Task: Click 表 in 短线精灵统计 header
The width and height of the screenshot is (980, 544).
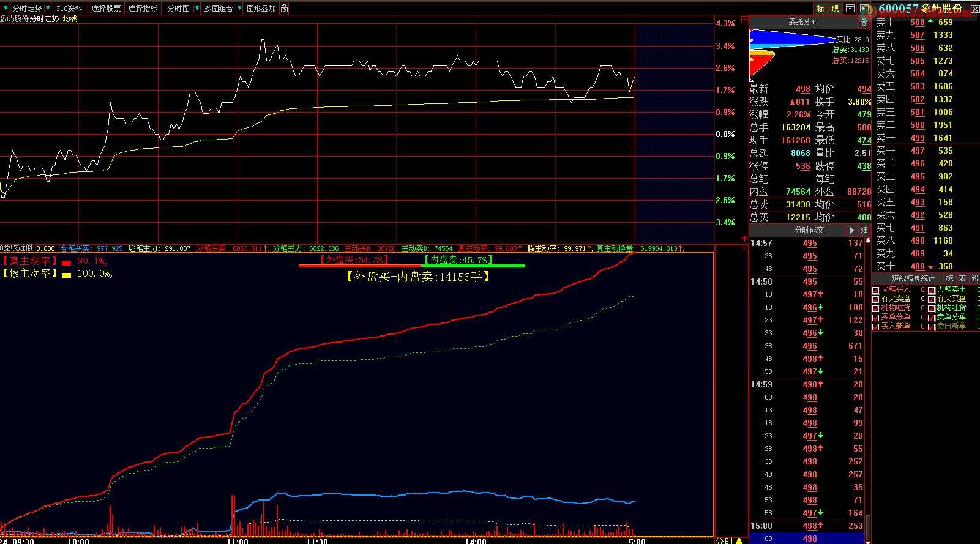Action: tap(962, 278)
